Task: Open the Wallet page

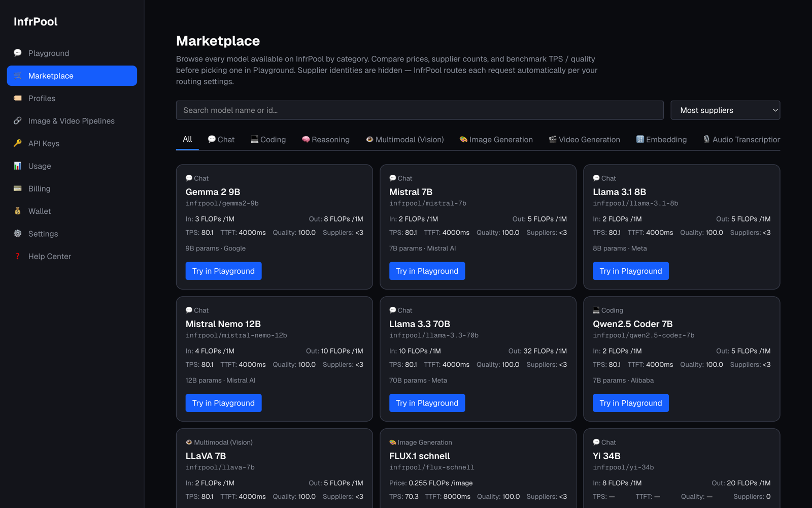Action: click(x=72, y=211)
